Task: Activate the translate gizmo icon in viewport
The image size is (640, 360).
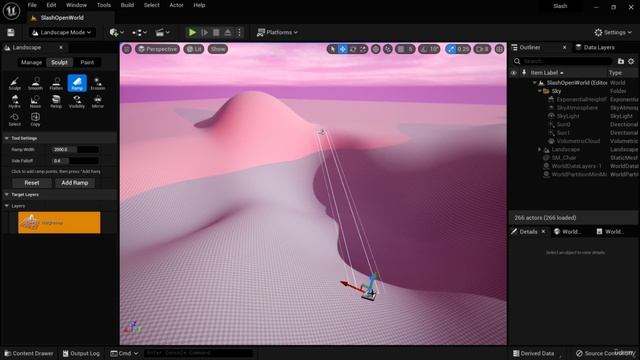Action: (x=343, y=49)
